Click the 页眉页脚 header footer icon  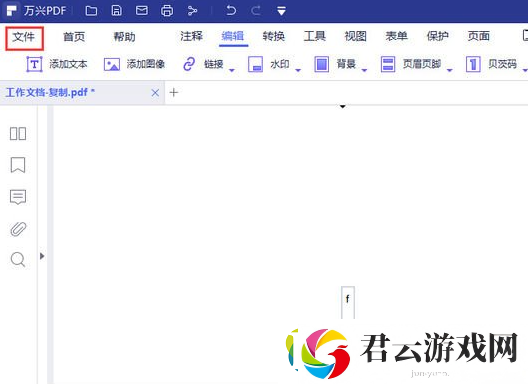coord(388,64)
